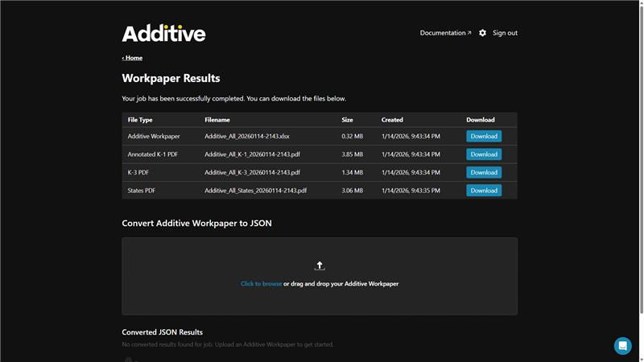Go back via the Home link

(132, 58)
